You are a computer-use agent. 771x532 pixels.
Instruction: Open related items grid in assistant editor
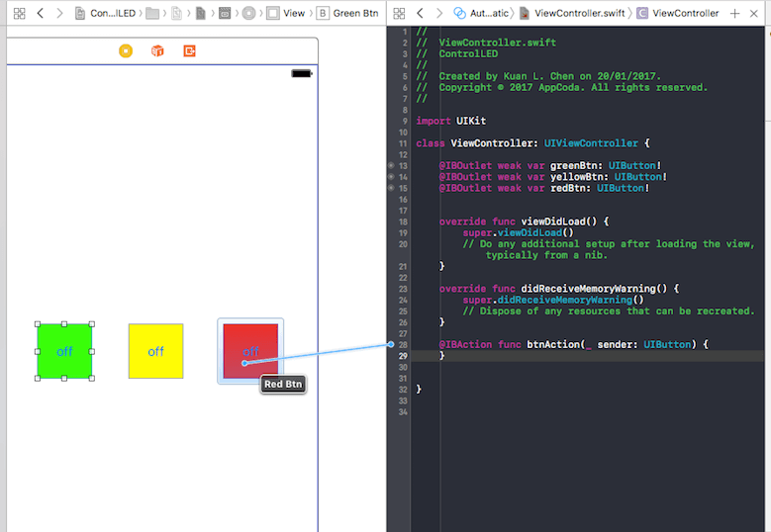399,13
